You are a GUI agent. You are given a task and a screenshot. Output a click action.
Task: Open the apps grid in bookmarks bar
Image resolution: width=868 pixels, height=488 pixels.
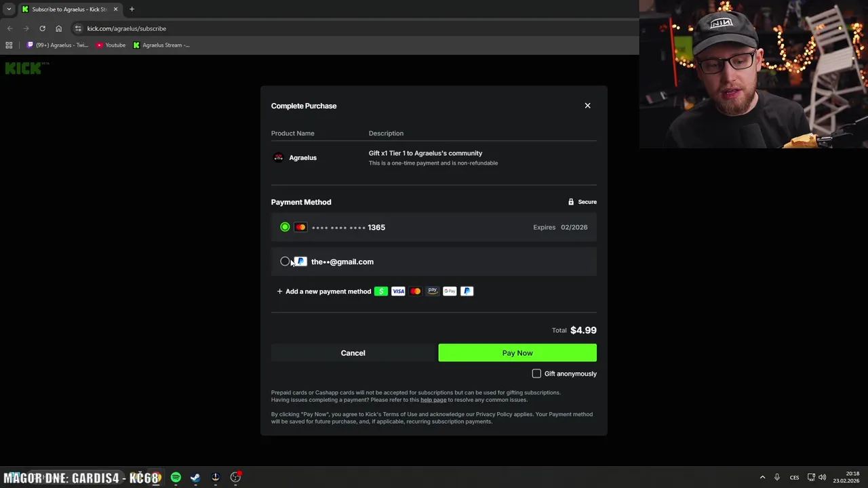(9, 45)
